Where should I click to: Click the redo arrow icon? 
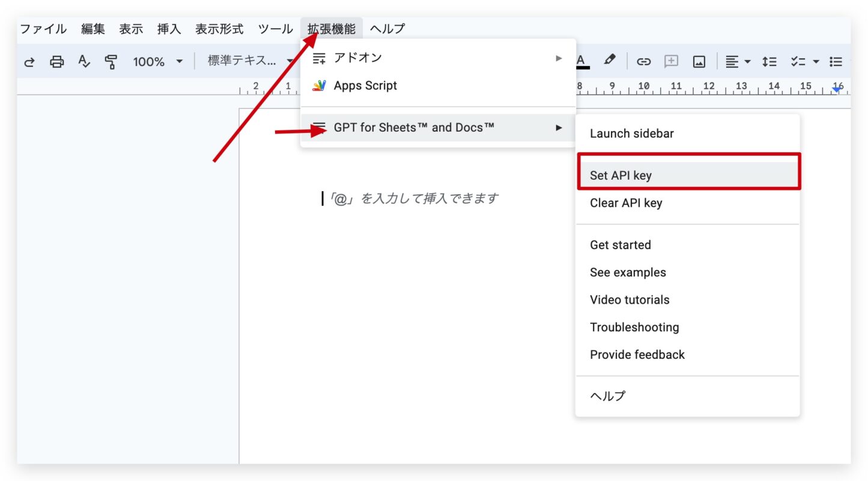[x=28, y=61]
